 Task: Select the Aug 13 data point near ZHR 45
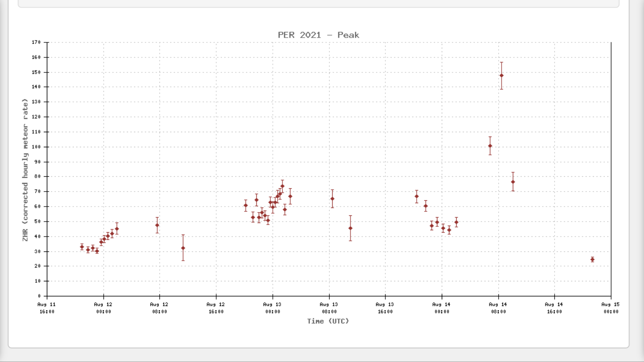coord(350,228)
